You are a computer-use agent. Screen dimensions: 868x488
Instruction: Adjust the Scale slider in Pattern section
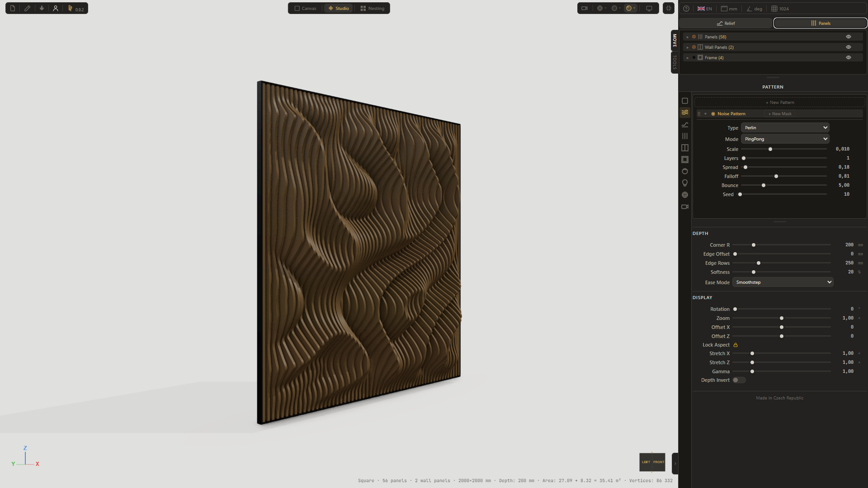pyautogui.click(x=770, y=149)
